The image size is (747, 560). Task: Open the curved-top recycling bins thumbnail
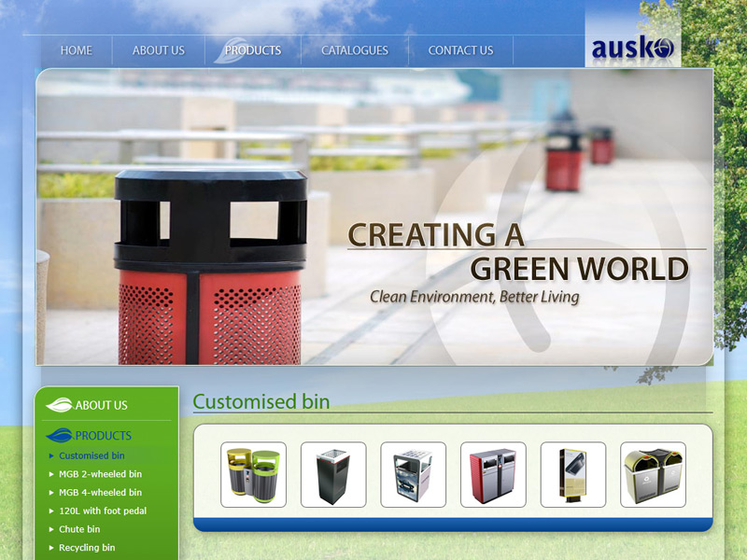[x=653, y=475]
